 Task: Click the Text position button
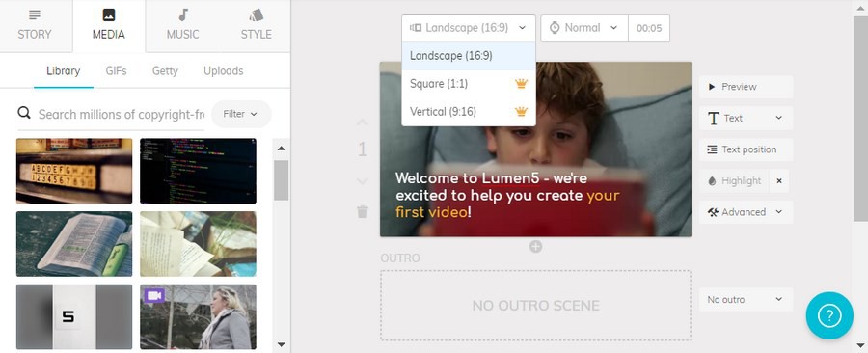coord(746,149)
